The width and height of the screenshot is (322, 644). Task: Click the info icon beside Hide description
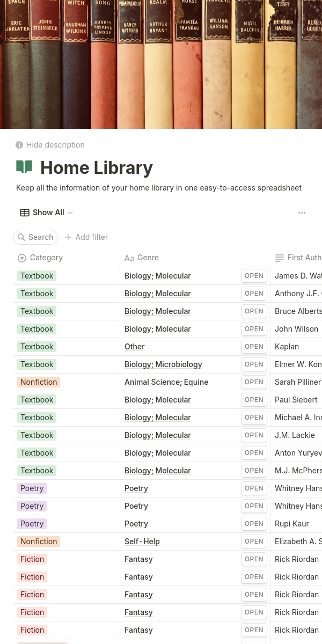pyautogui.click(x=19, y=145)
